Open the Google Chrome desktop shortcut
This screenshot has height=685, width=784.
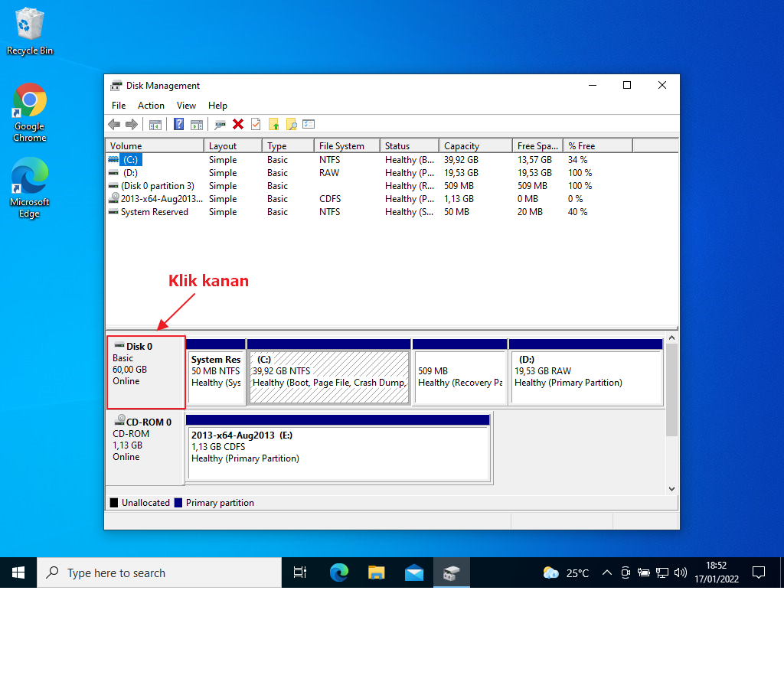coord(30,113)
